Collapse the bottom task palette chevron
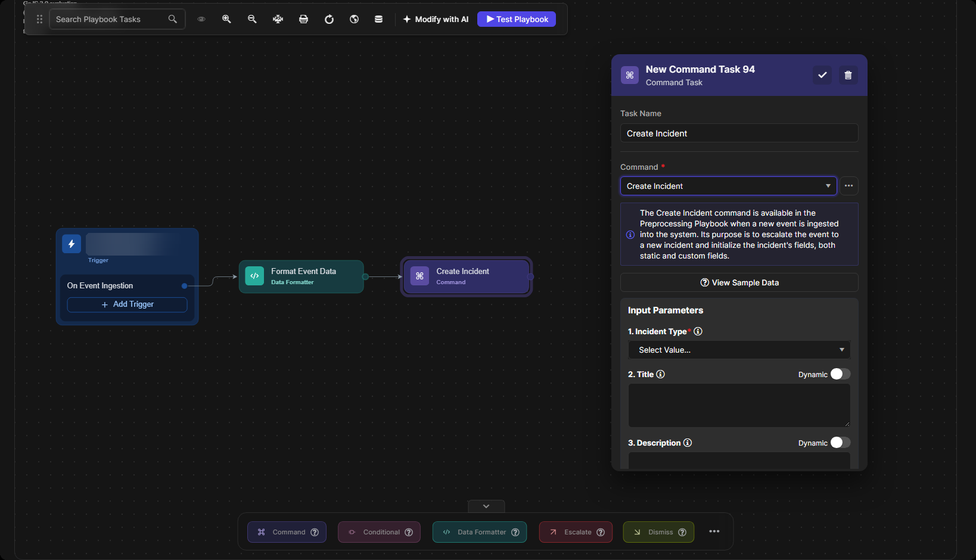Screen dimensions: 976x560 coord(486,506)
